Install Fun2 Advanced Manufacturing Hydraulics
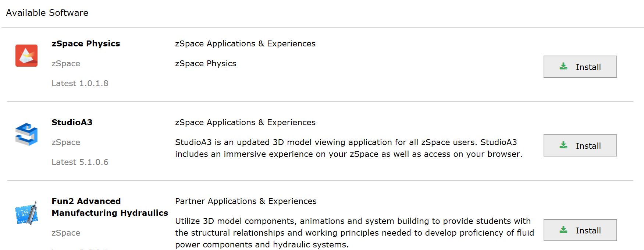The height and width of the screenshot is (250, 644). pos(580,230)
